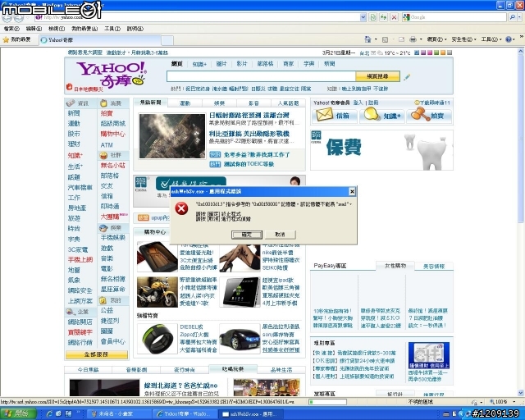Screen dimensions: 525x420
Task: Open the tooth 保費 insurance ad banner
Action: click(x=381, y=150)
